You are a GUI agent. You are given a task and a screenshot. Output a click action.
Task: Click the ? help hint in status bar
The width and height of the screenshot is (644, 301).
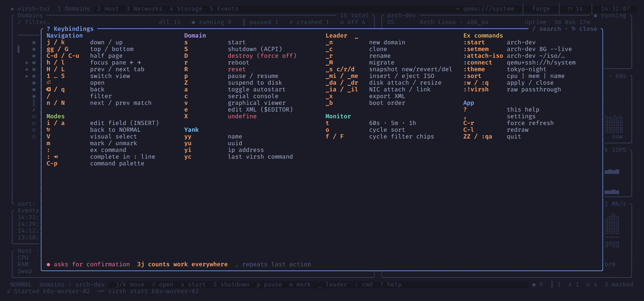coord(391,284)
